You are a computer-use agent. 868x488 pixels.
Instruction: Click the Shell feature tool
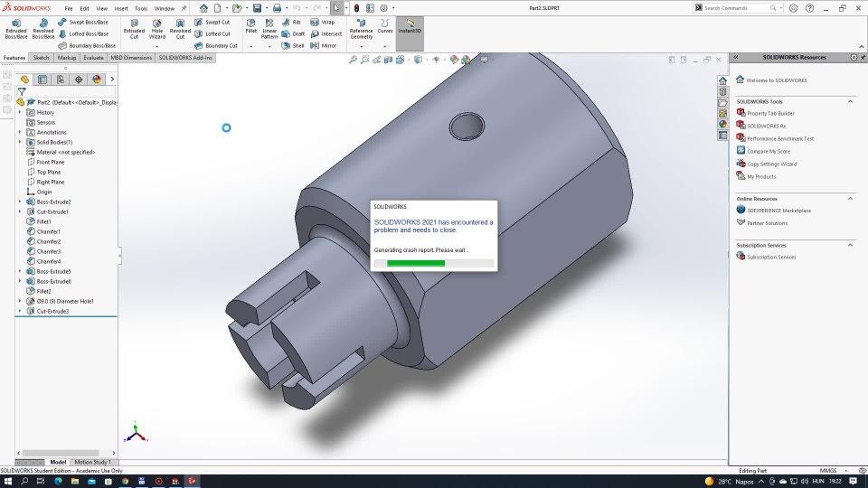(x=293, y=45)
